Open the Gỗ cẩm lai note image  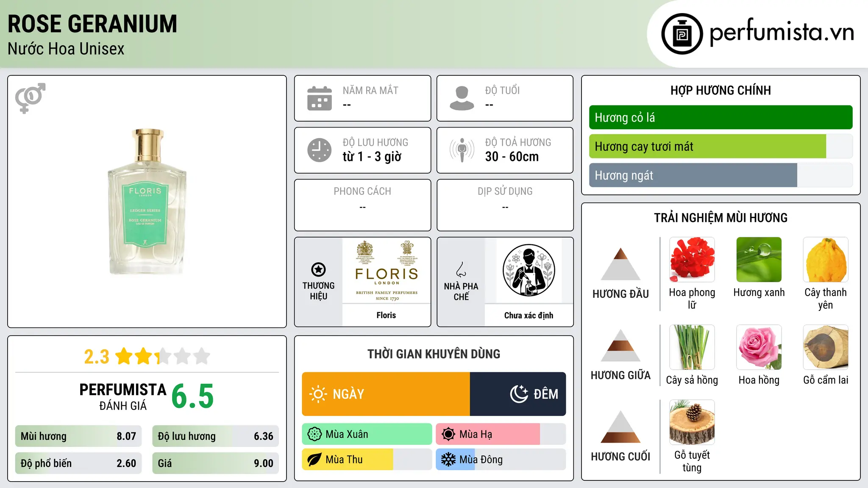[826, 347]
